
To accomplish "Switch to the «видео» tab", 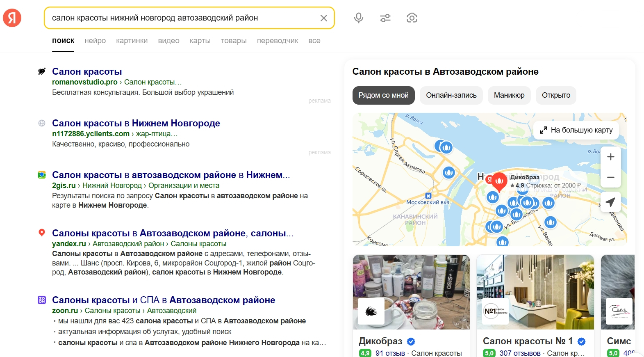I will pos(169,41).
